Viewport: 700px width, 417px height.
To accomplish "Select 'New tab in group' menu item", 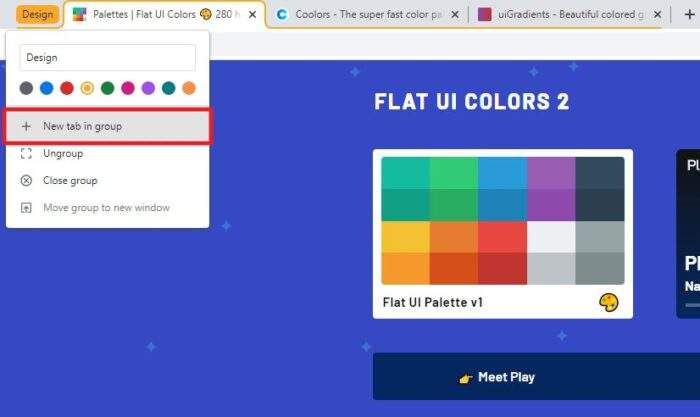I will pos(108,126).
